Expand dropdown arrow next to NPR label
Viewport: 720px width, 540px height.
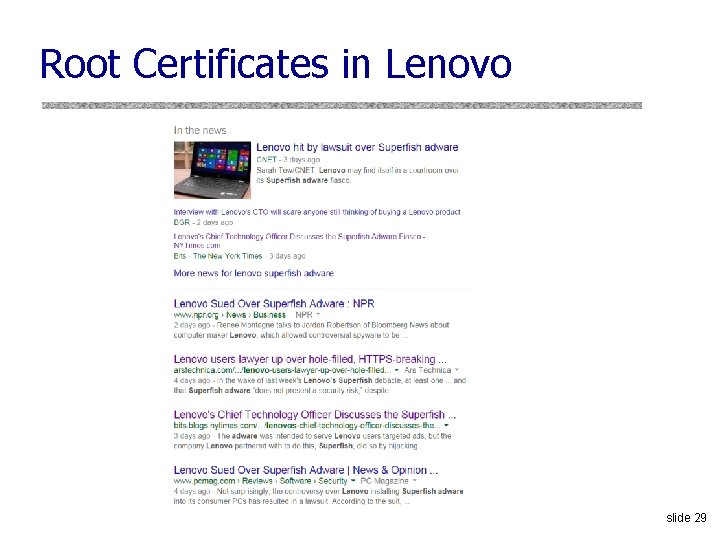coord(318,315)
